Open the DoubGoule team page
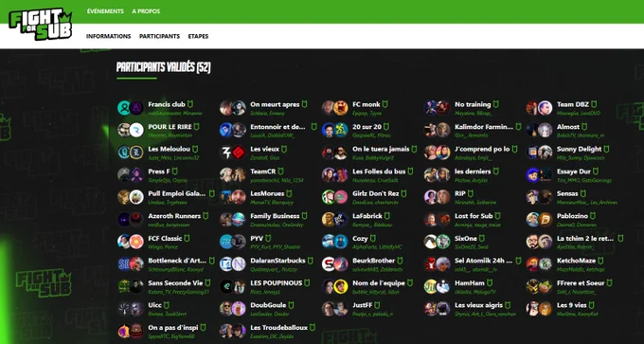The width and height of the screenshot is (644, 344). click(268, 305)
